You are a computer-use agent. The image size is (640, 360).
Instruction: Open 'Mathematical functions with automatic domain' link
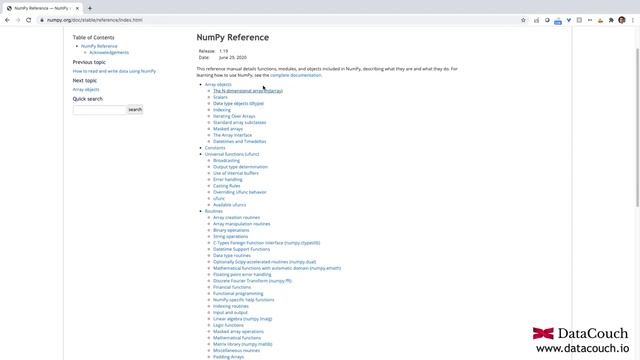click(x=277, y=268)
